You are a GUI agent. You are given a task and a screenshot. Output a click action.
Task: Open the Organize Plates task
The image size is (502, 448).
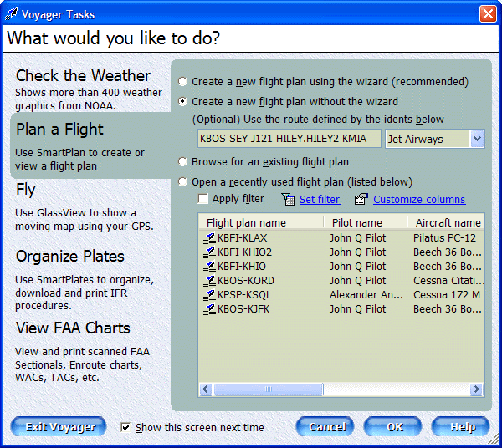click(69, 256)
